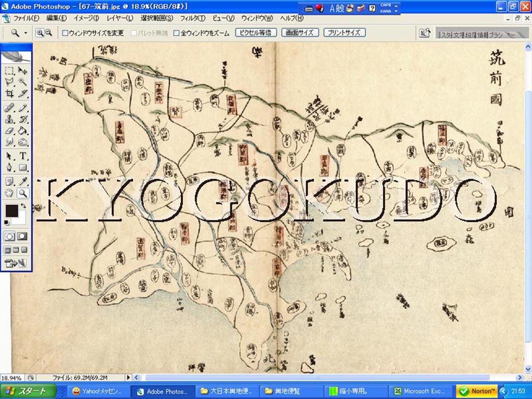This screenshot has height=399, width=532.
Task: Open 輿地便覧 folder in taskbar
Action: (x=292, y=391)
